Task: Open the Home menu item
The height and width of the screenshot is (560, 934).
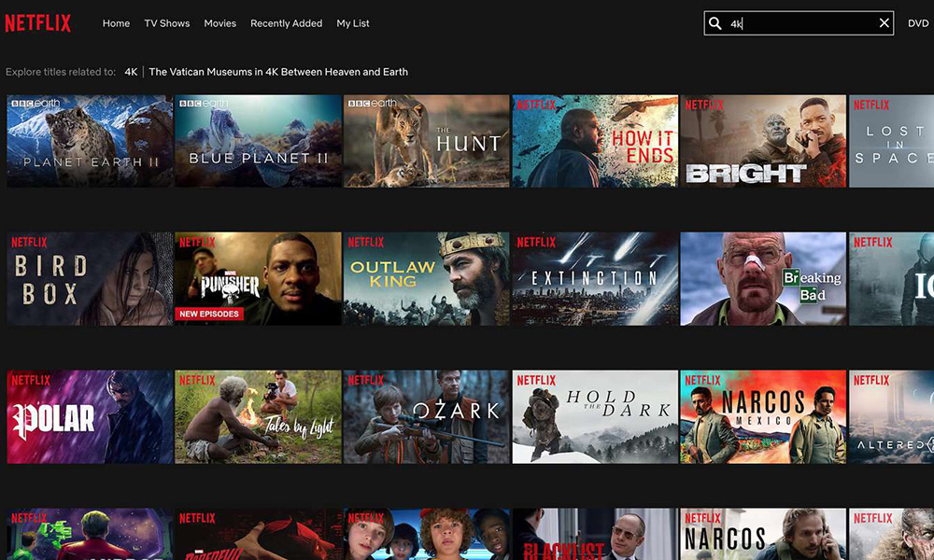Action: (x=116, y=23)
